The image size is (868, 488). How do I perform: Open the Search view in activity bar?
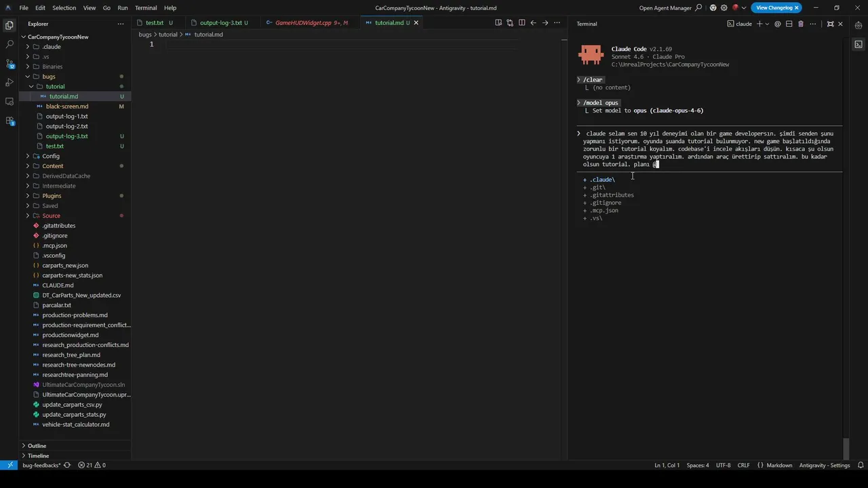pyautogui.click(x=9, y=44)
